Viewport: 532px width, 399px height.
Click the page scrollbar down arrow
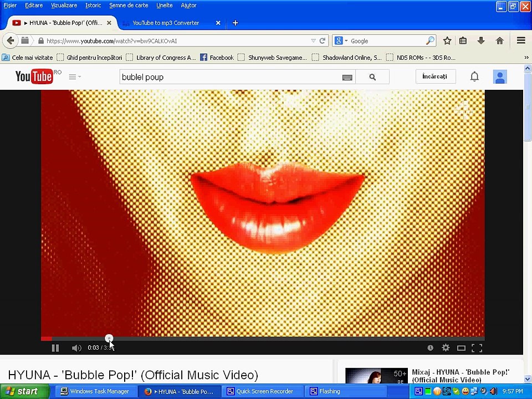pyautogui.click(x=527, y=378)
